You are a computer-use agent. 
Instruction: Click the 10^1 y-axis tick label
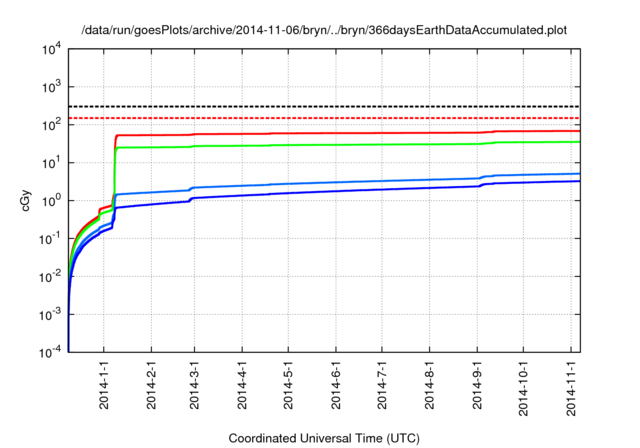tap(52, 162)
